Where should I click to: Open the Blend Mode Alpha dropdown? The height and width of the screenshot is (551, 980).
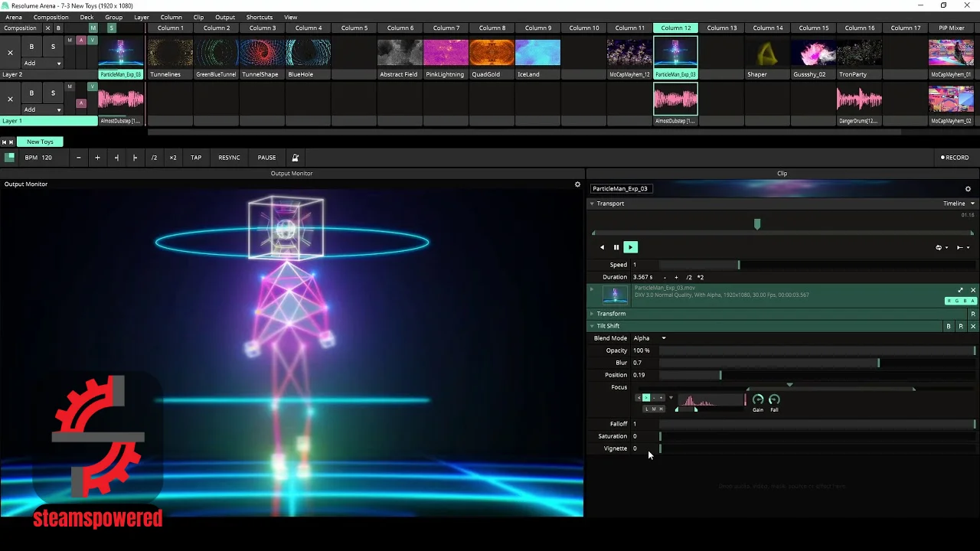pos(649,338)
